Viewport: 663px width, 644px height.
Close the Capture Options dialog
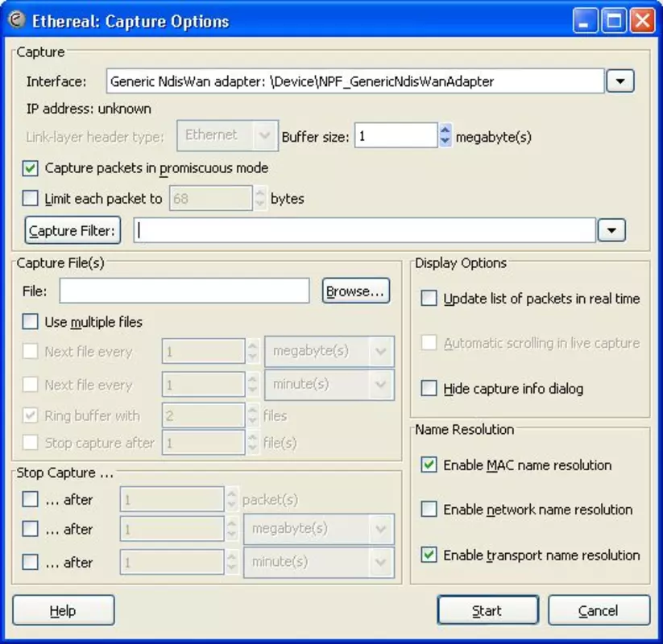tap(642, 20)
